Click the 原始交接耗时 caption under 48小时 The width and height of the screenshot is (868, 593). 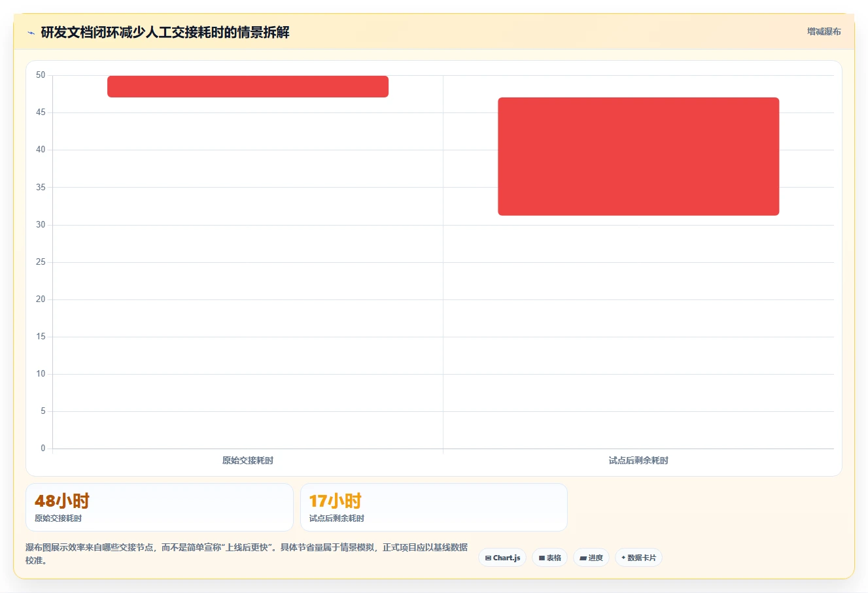coord(58,518)
